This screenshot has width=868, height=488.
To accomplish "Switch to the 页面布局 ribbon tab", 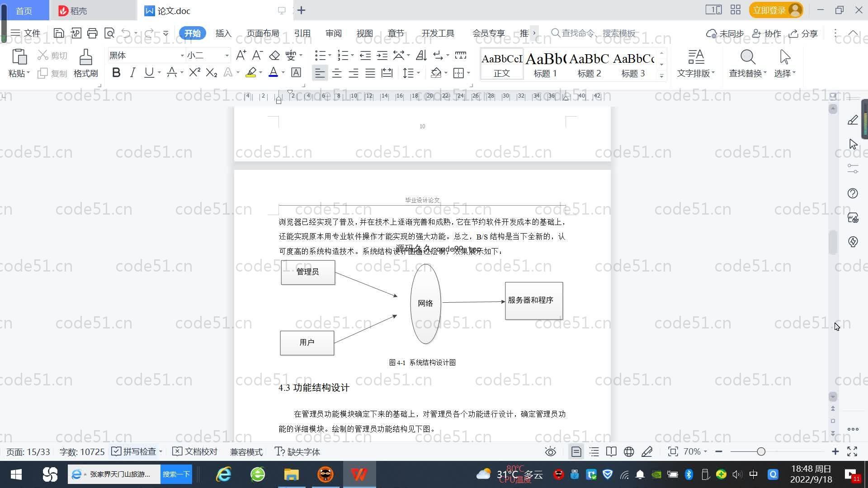I will click(x=263, y=33).
